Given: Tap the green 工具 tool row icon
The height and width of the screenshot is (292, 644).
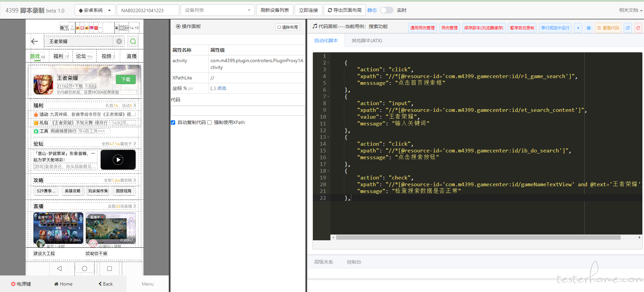Looking at the screenshot, I should pyautogui.click(x=36, y=131).
